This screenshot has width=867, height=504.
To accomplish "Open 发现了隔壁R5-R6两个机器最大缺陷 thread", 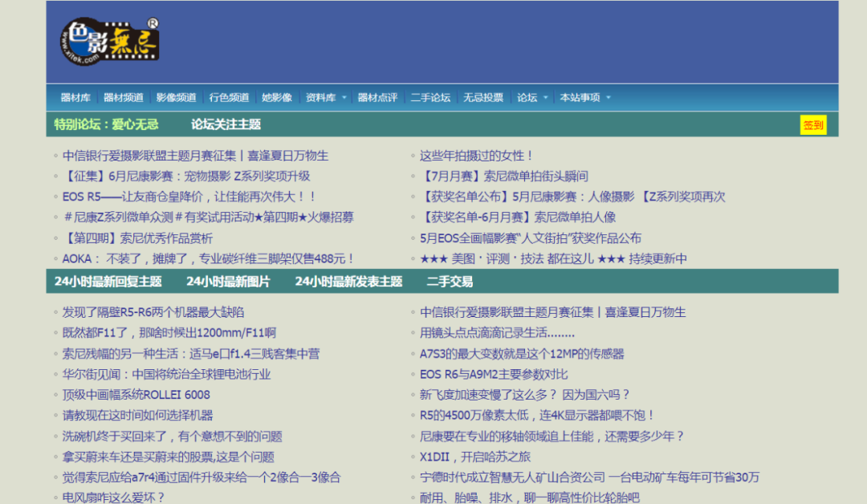I will (153, 312).
